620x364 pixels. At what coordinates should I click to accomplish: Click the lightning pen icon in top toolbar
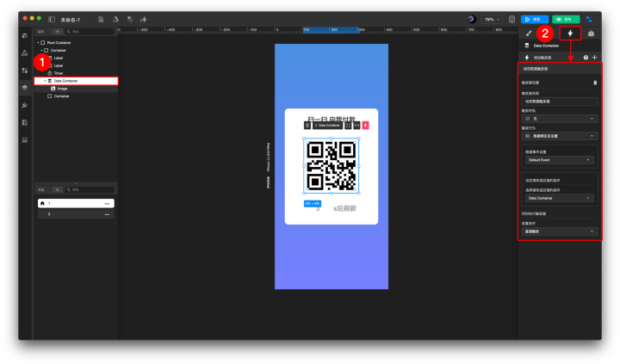point(144,19)
